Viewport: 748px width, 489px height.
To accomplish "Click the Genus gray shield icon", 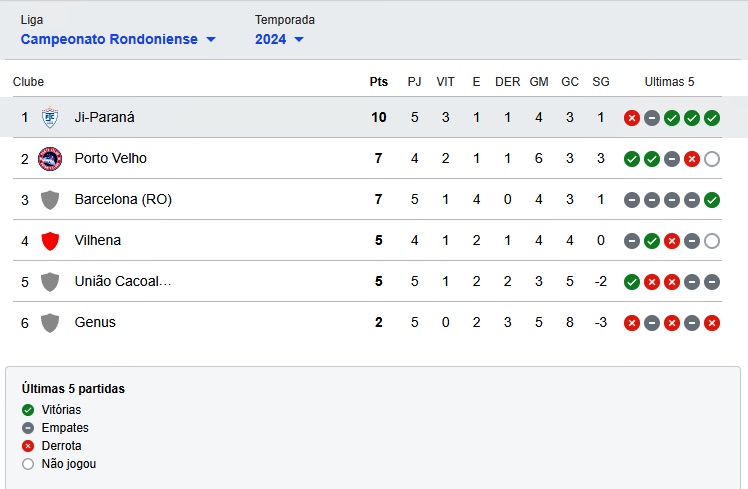I will coord(50,323).
